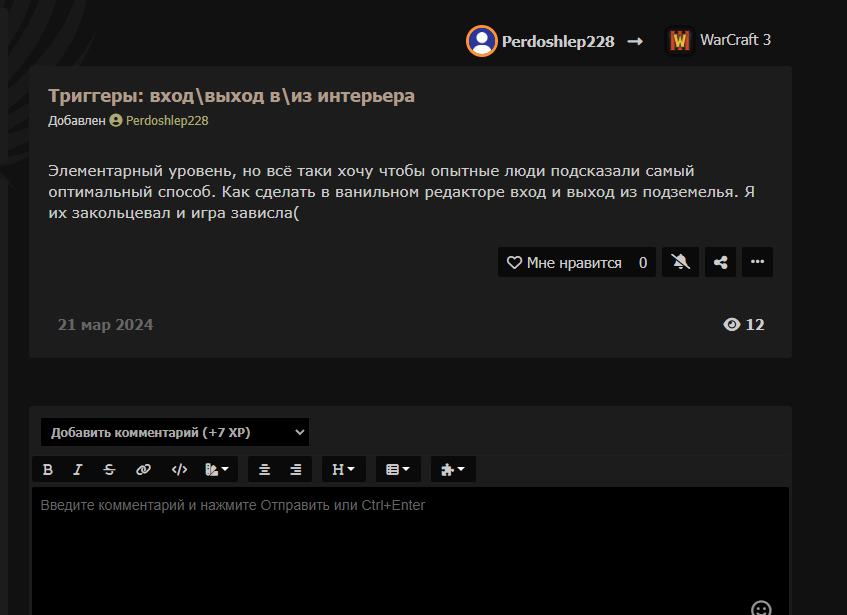
Task: Click the green Perdoshlep228 author link
Action: [167, 120]
